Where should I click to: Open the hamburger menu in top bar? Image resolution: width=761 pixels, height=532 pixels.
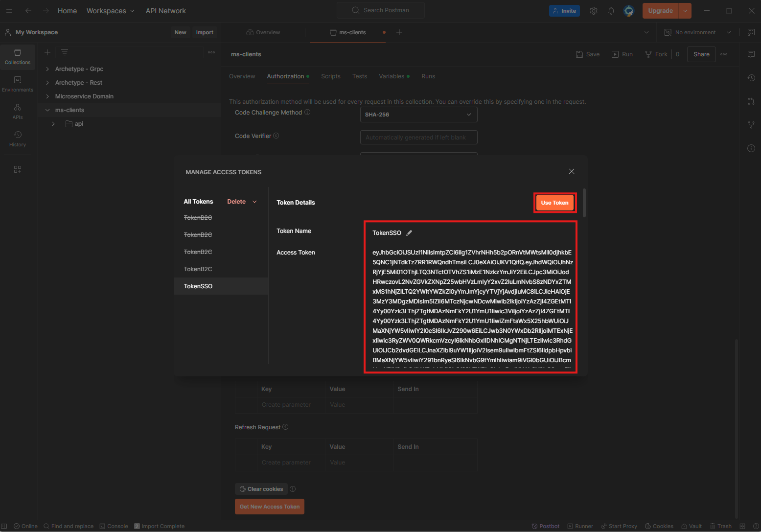pos(9,11)
